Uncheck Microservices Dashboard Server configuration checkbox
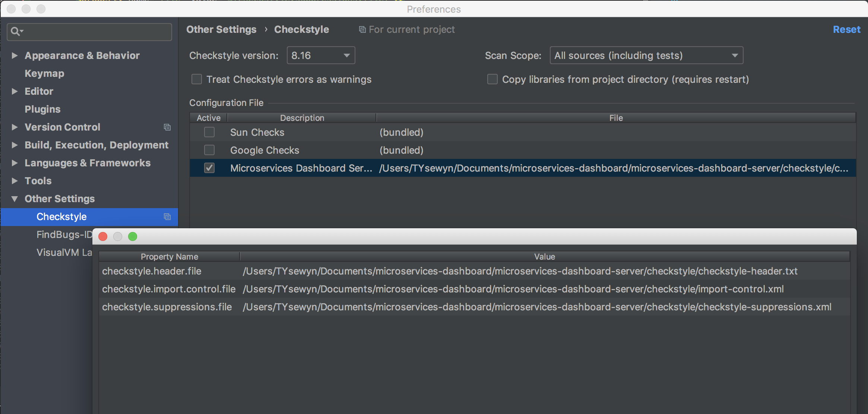 pyautogui.click(x=209, y=168)
